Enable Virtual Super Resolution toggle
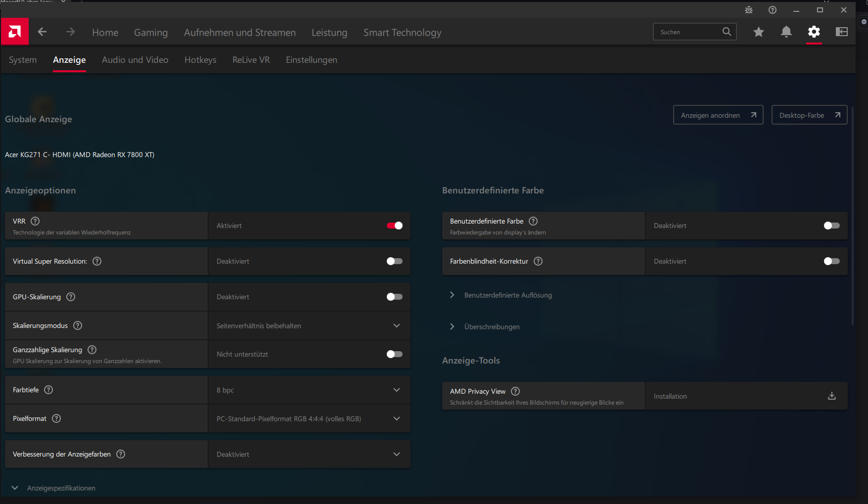The width and height of the screenshot is (868, 504). click(x=395, y=261)
